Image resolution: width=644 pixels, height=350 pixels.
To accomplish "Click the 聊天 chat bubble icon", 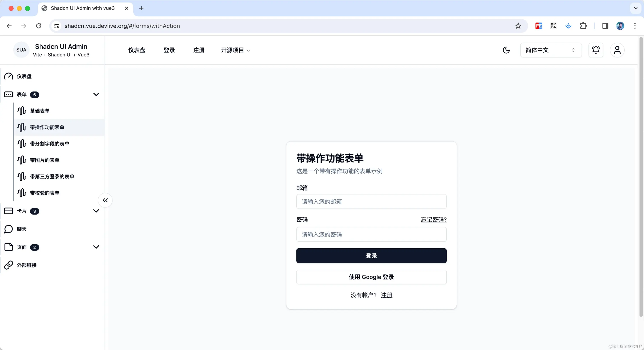I will [x=9, y=229].
